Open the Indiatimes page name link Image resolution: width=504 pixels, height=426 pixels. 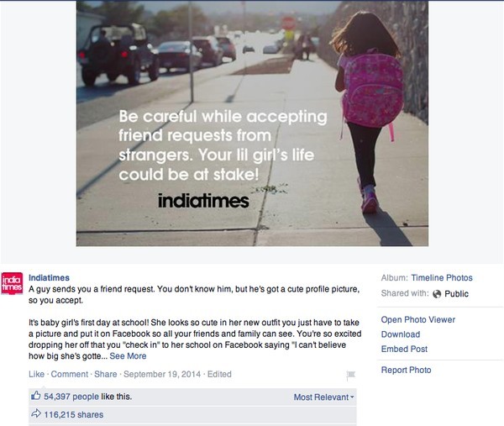(x=49, y=277)
